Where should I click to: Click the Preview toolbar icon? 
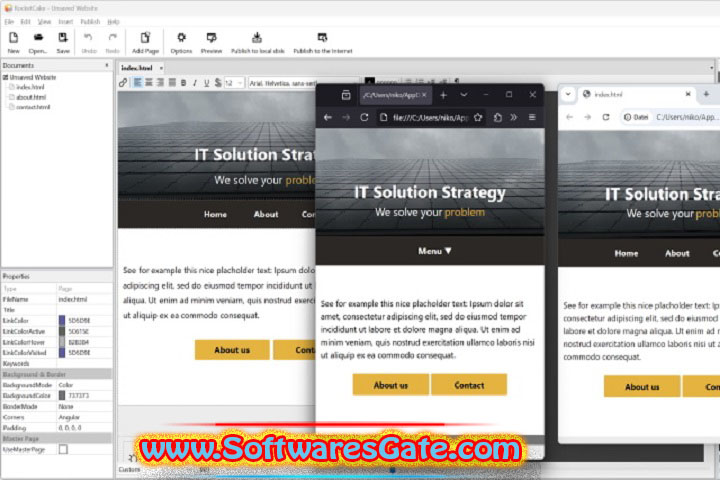211,38
